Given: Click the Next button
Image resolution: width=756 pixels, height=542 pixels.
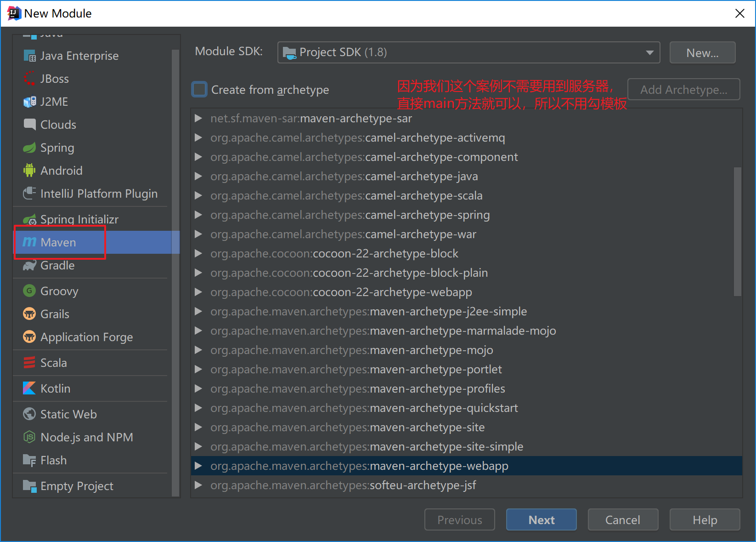Looking at the screenshot, I should 542,519.
